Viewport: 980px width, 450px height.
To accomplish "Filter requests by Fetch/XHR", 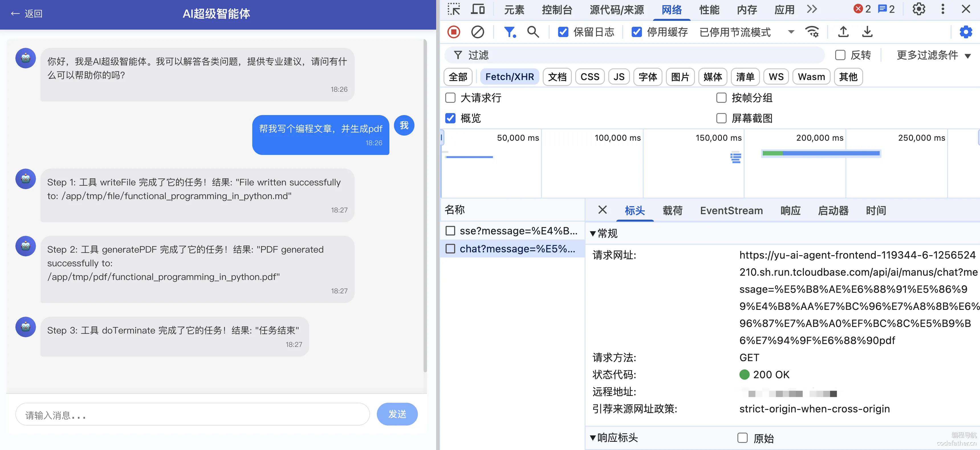I will (509, 77).
